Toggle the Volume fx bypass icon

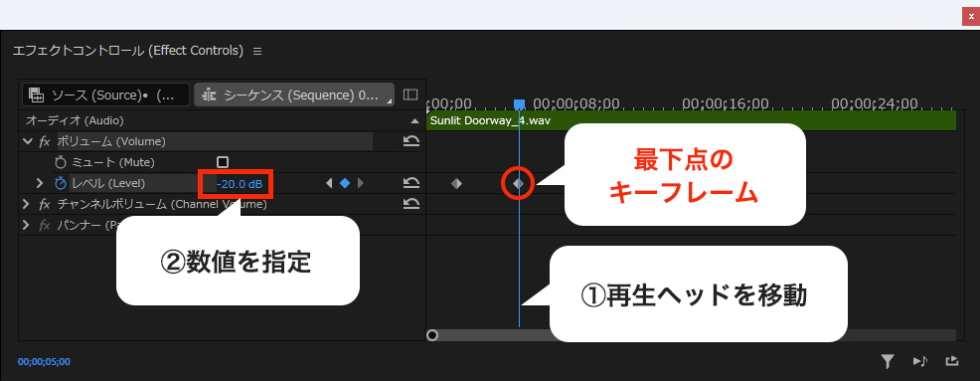click(45, 142)
